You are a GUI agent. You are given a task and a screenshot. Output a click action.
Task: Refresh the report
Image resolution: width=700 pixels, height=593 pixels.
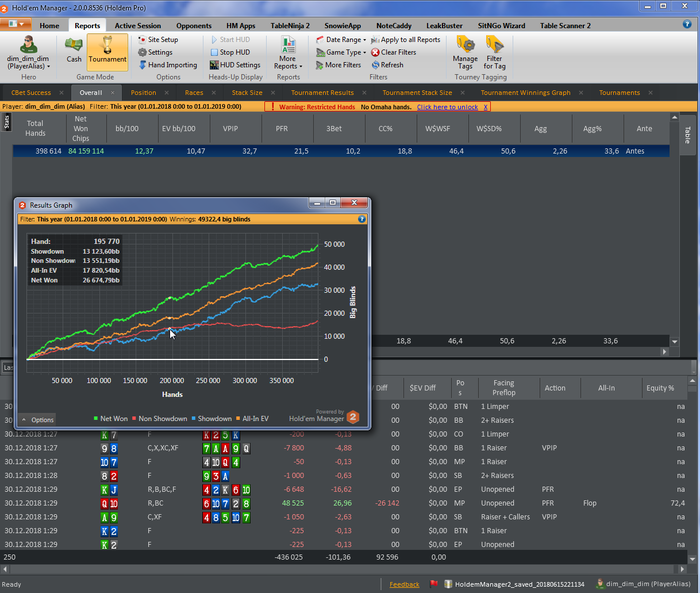(x=388, y=65)
